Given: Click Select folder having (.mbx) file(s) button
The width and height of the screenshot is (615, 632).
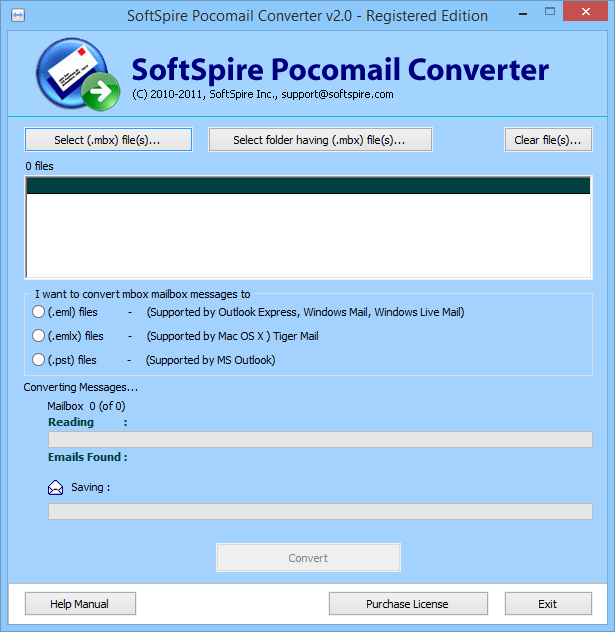Looking at the screenshot, I should tap(320, 140).
